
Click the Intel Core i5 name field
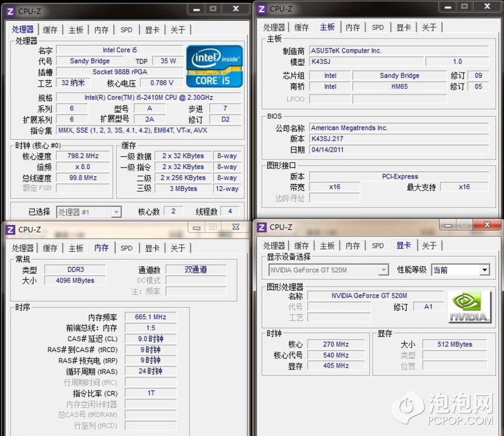119,50
